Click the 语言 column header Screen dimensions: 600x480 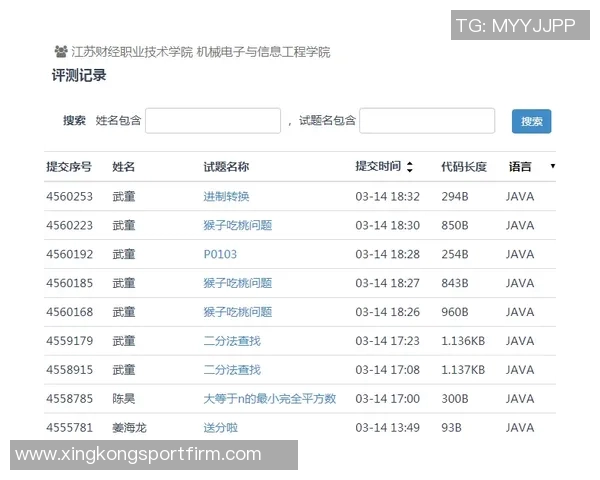tap(520, 167)
